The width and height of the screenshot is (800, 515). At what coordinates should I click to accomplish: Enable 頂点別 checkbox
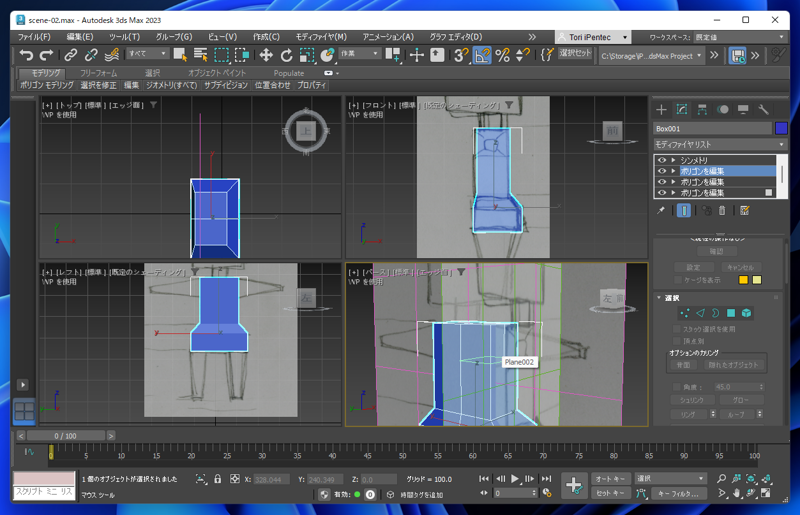677,341
